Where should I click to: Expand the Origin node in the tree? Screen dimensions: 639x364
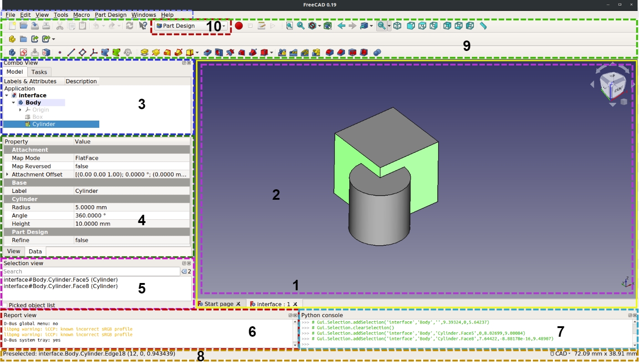tap(19, 109)
